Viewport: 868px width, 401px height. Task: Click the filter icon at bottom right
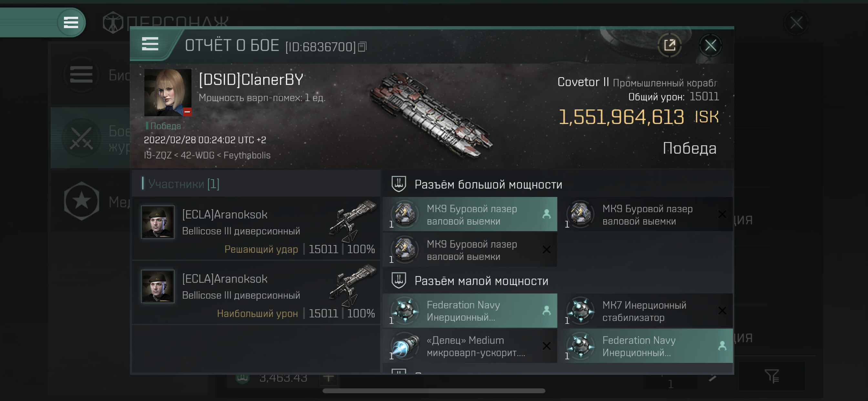point(771,376)
